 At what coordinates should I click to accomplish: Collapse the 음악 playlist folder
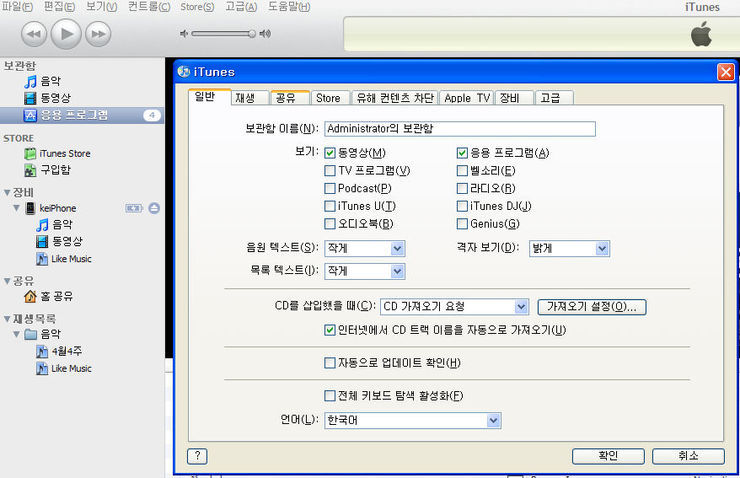tap(17, 334)
